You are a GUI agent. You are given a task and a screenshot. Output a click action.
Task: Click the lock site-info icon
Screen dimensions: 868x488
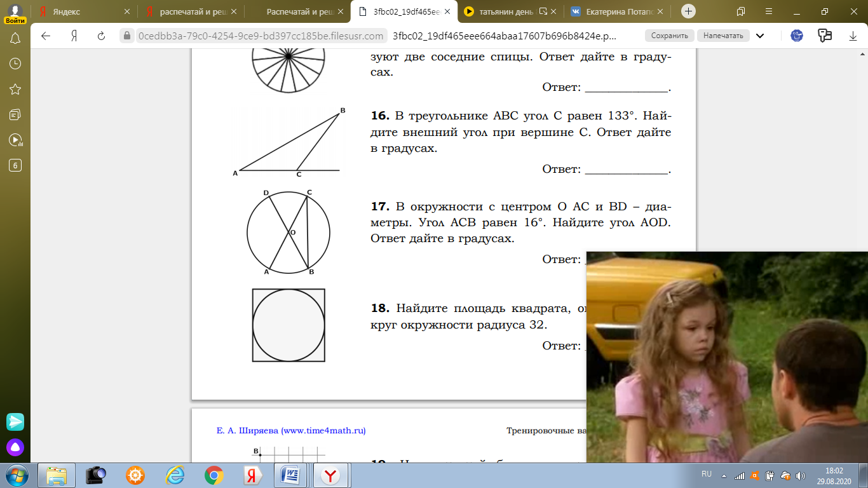point(127,36)
